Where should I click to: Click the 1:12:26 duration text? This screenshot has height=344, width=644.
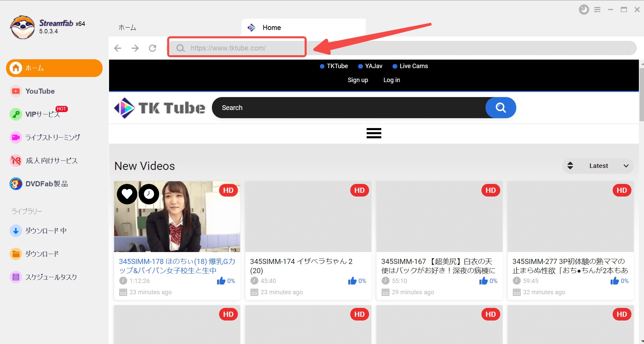140,281
